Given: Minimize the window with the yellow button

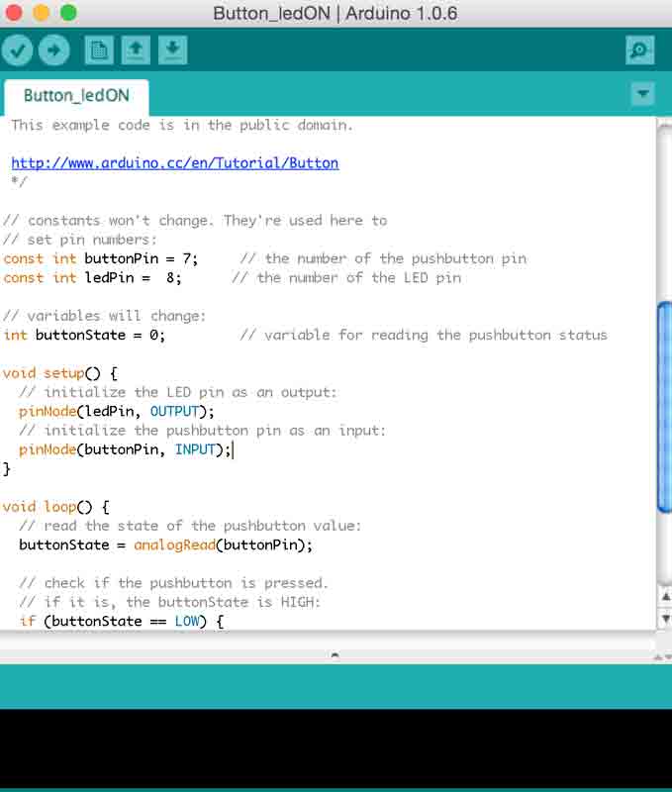Looking at the screenshot, I should coord(41,13).
